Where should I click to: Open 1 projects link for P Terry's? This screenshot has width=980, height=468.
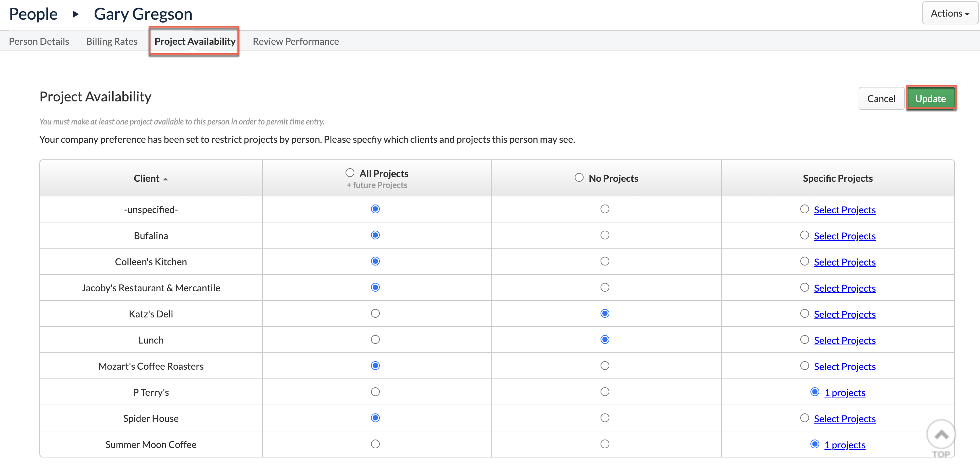click(845, 393)
